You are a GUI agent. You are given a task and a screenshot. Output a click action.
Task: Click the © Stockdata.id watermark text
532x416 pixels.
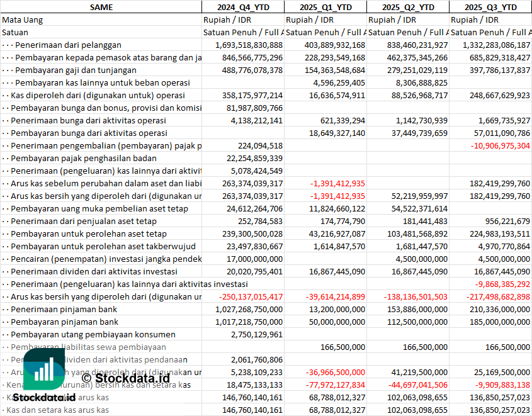[x=126, y=378]
